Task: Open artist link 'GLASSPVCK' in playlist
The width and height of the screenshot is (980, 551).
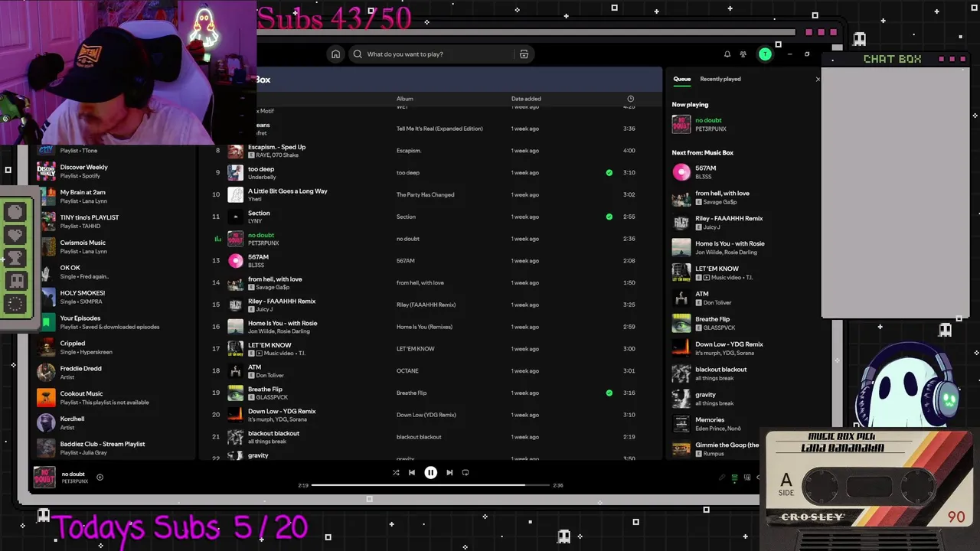Action: pos(272,398)
